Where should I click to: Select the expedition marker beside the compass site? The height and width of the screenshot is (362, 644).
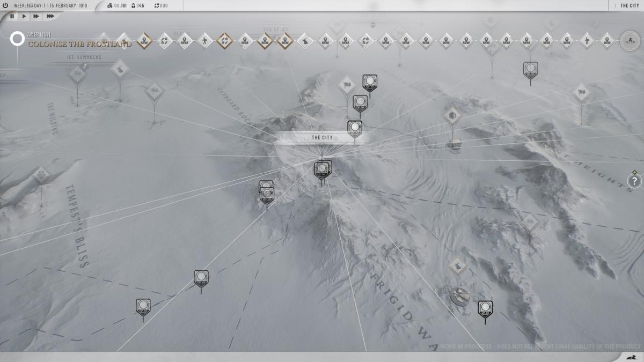click(485, 310)
